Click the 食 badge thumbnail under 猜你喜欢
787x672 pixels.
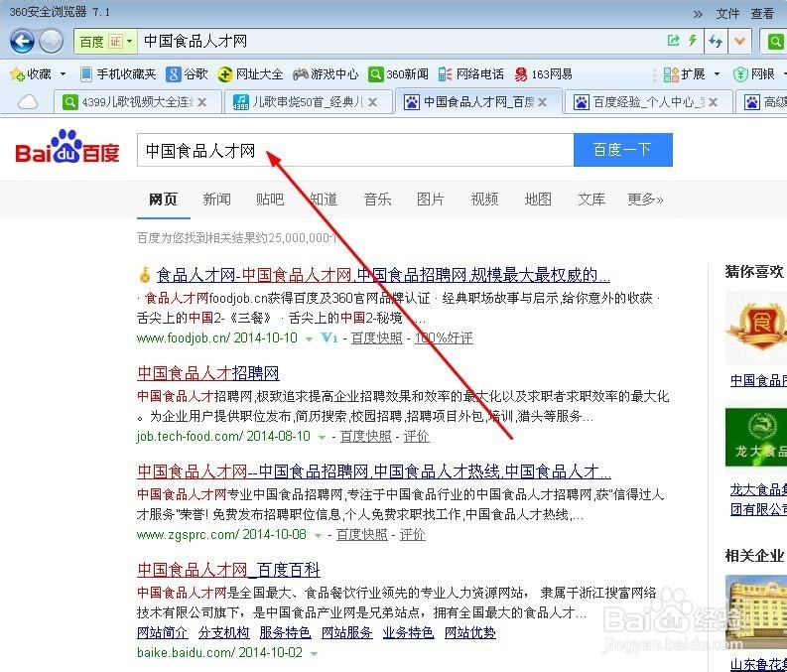pyautogui.click(x=756, y=329)
